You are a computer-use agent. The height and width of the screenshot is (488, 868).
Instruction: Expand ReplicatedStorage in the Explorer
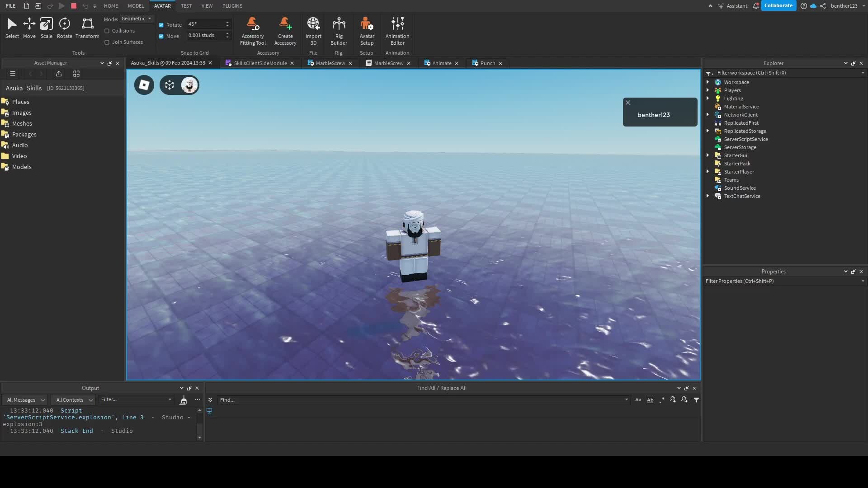pos(708,131)
